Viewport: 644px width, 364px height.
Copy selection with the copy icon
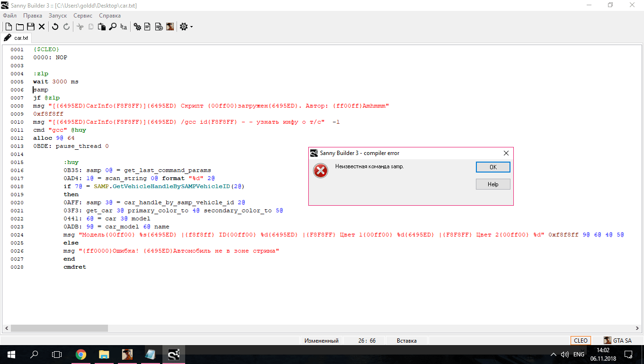[91, 27]
